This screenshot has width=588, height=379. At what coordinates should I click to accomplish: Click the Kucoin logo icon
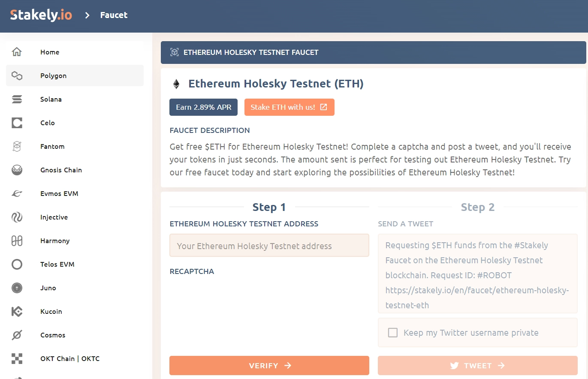click(x=17, y=312)
